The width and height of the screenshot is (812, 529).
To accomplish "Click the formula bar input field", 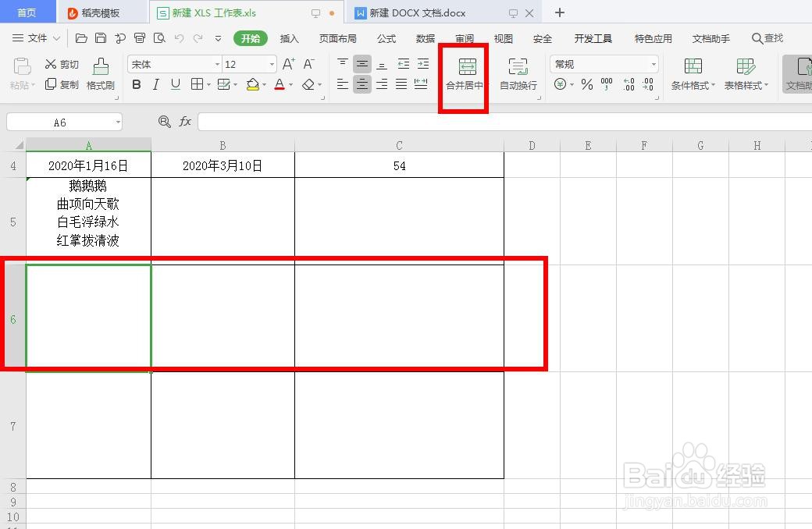I will 504,122.
